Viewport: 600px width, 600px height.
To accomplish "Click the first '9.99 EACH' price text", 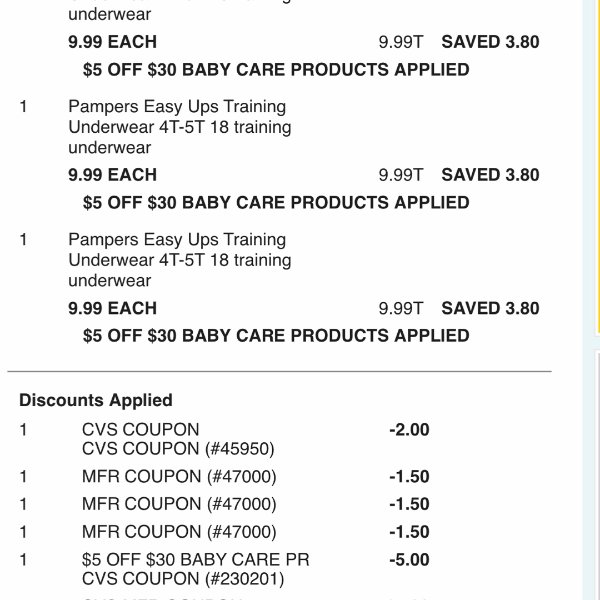I will [112, 42].
